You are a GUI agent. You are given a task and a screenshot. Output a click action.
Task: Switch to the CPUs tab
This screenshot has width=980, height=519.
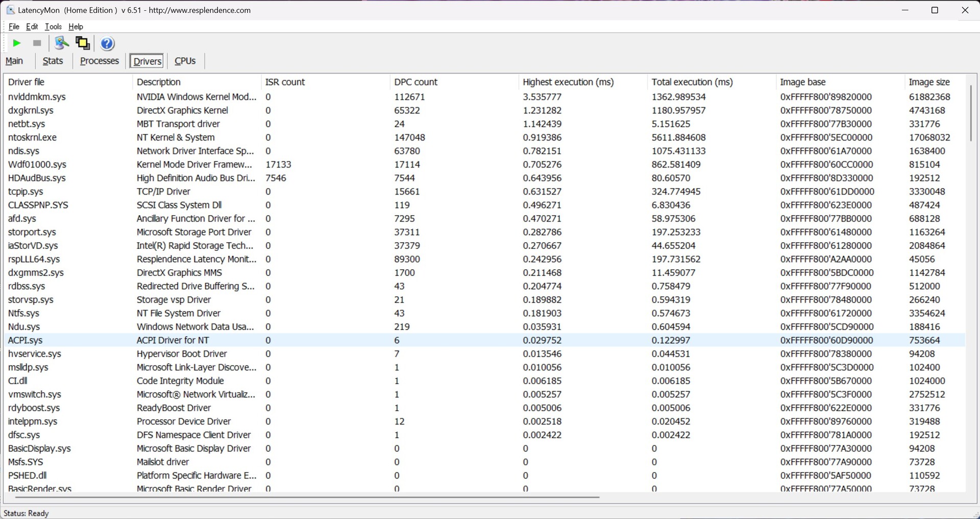[185, 61]
